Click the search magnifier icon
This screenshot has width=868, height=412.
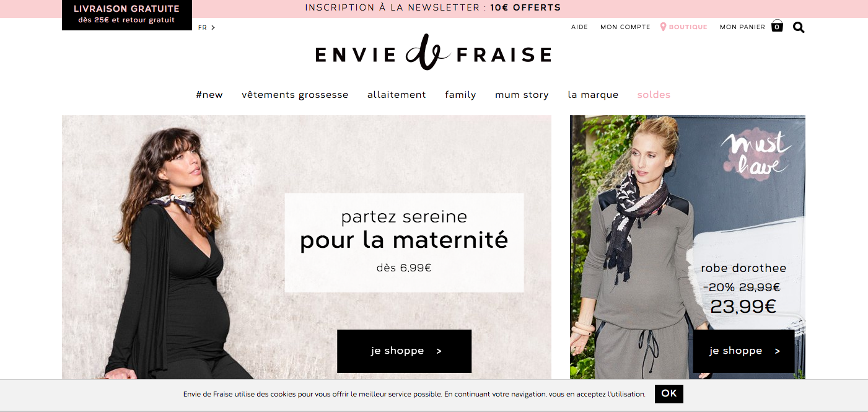pyautogui.click(x=799, y=27)
